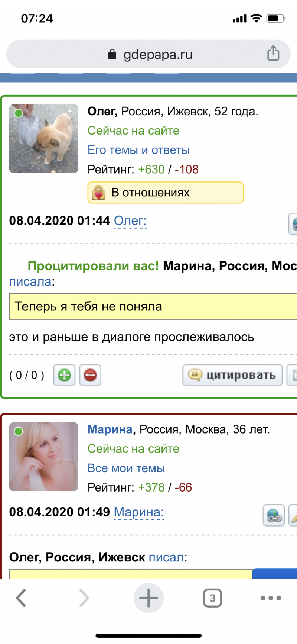Open tab switcher showing 3 tabs
297x644 pixels.
coord(212,598)
